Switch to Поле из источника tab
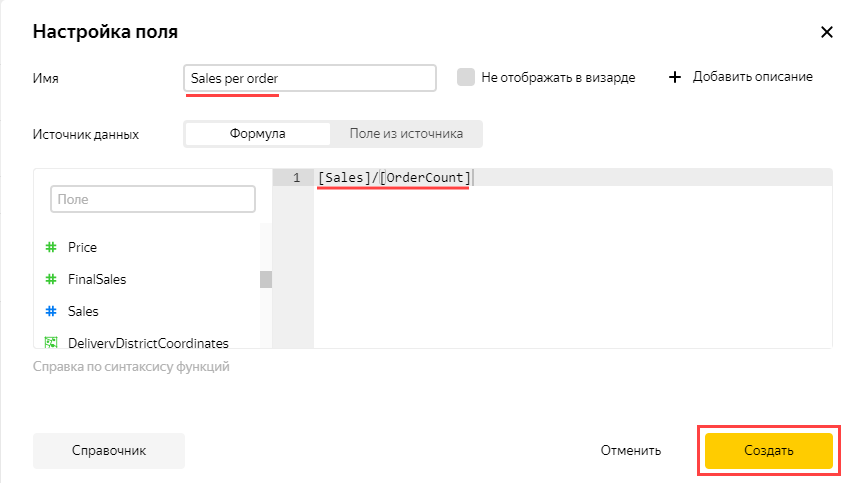The height and width of the screenshot is (483, 852). point(406,134)
